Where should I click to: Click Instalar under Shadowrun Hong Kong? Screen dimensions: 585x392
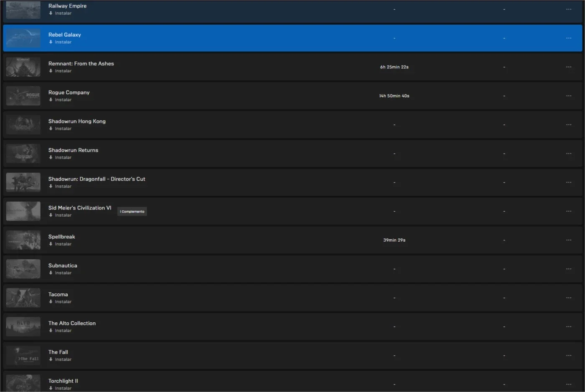(60, 129)
